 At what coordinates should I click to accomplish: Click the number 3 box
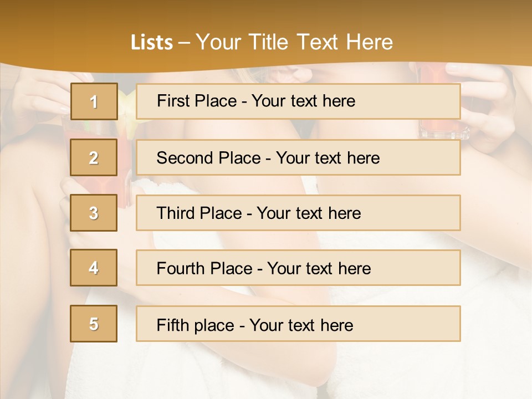pos(94,213)
